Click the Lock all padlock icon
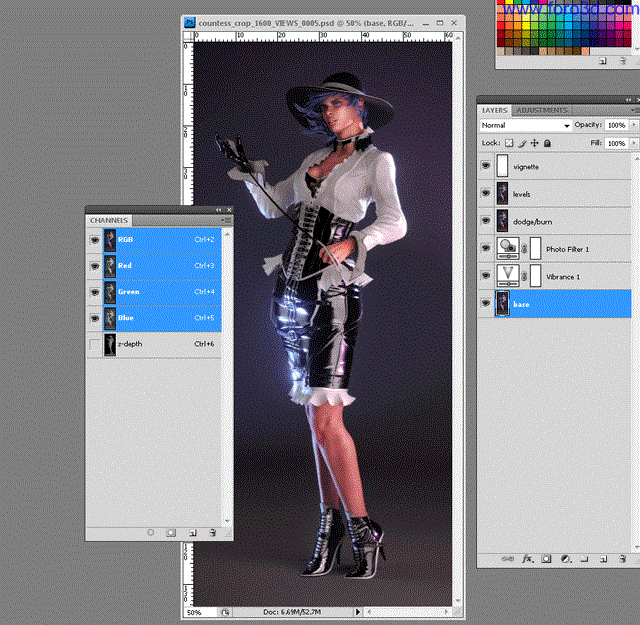640x625 pixels. tap(547, 143)
